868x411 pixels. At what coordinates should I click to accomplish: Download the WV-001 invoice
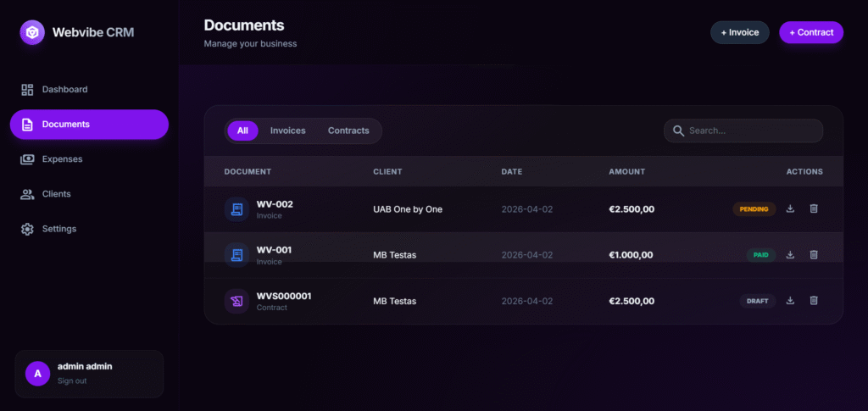[x=790, y=255]
